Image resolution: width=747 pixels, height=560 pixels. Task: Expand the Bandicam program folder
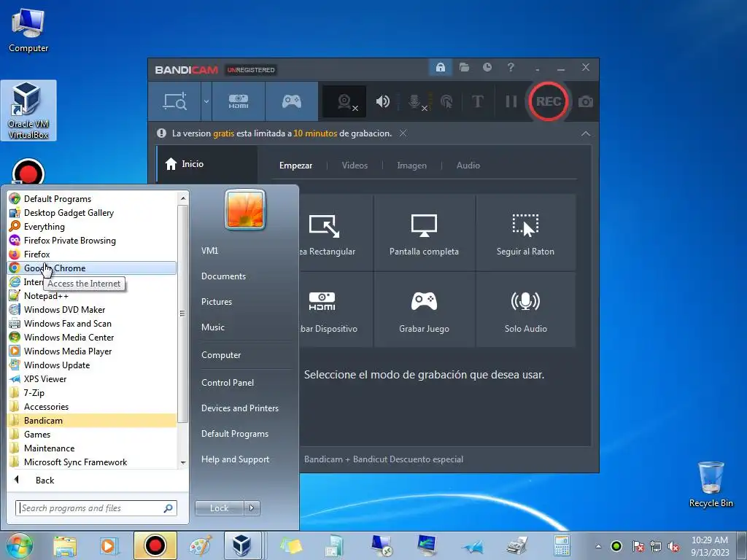coord(92,421)
